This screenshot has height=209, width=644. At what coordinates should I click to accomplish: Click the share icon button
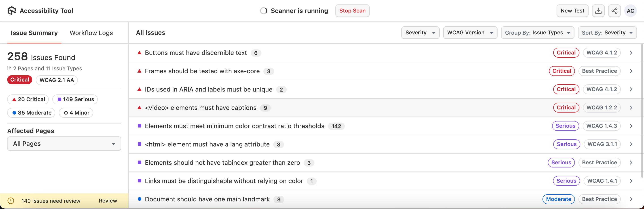point(614,11)
